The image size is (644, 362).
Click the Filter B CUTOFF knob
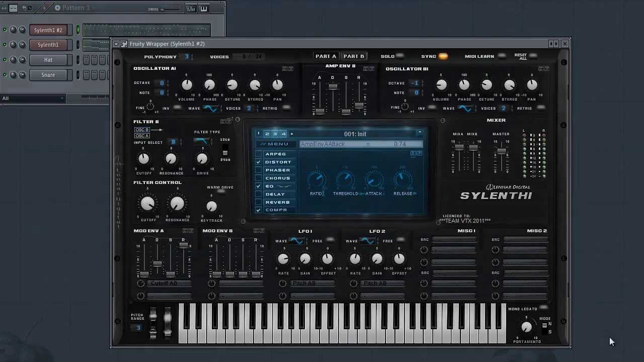pos(143,159)
